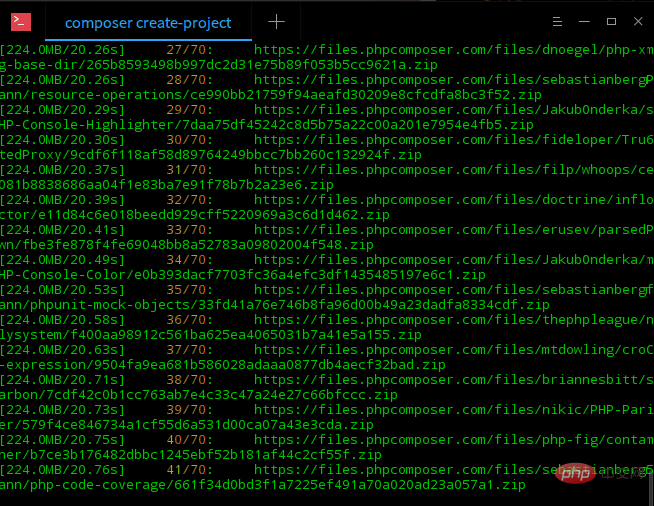Click the arbon zip filename line
The width and height of the screenshot is (654, 506).
point(199,395)
